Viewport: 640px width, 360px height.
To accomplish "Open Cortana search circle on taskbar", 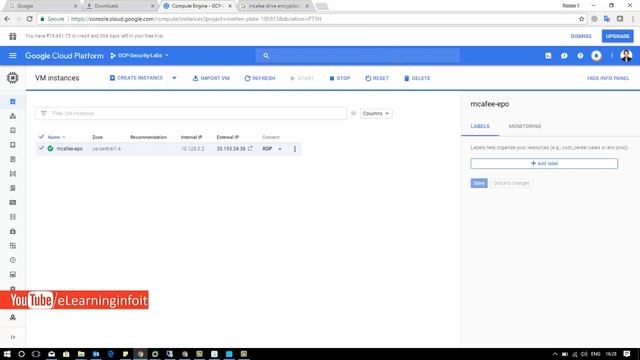I will tap(21, 354).
